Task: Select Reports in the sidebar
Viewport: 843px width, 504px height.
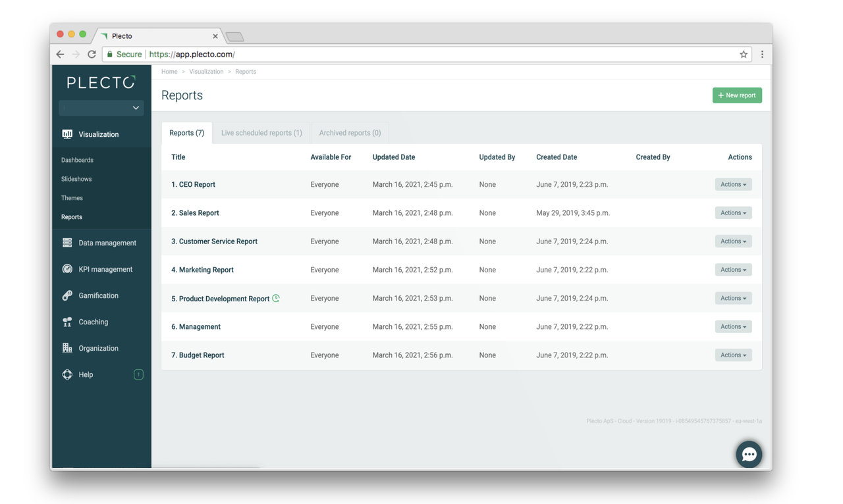Action: [72, 217]
